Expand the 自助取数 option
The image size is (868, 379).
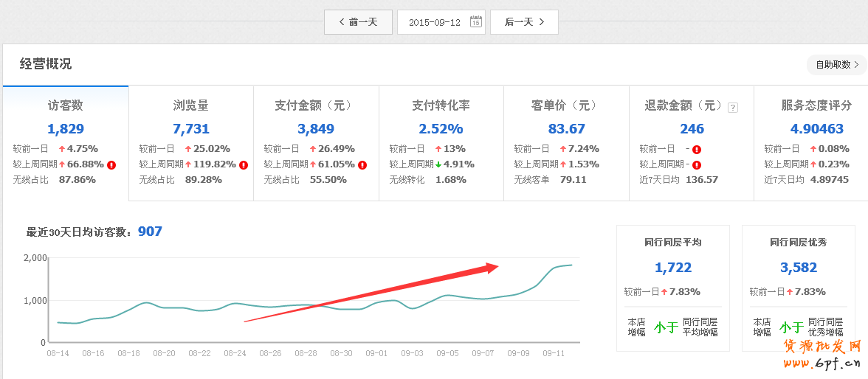pyautogui.click(x=837, y=65)
